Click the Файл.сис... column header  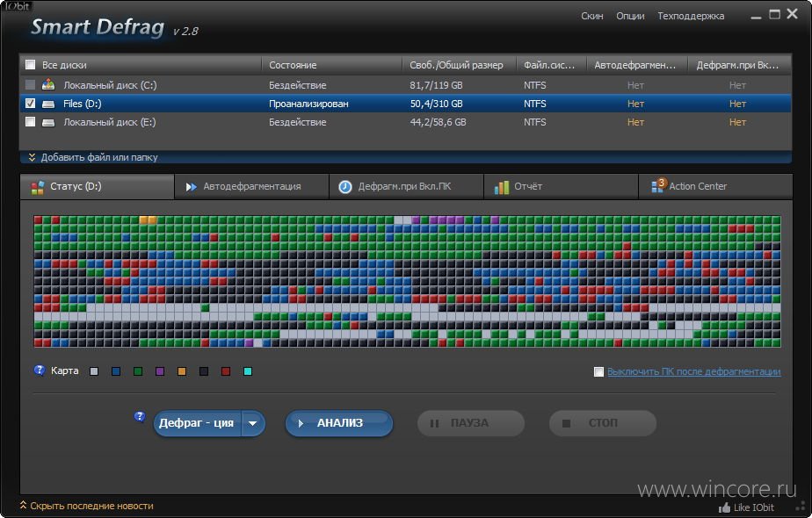(551, 65)
